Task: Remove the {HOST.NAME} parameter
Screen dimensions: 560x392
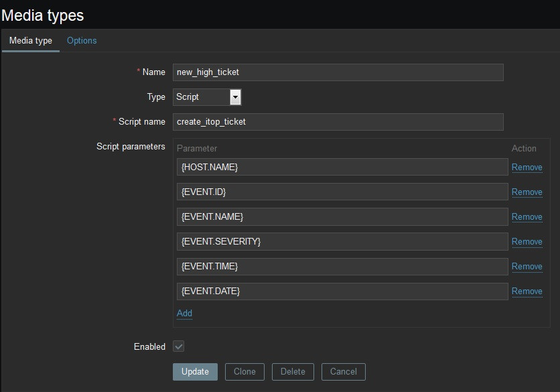Action: 527,168
